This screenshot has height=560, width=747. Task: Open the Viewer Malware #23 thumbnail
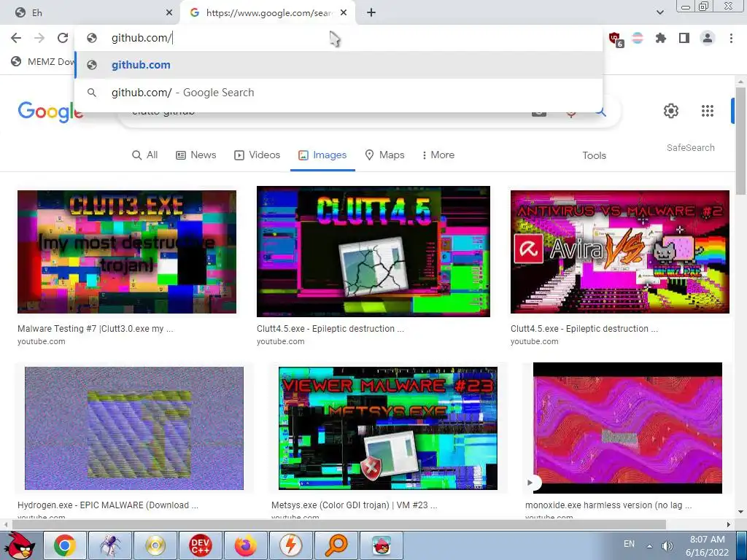point(388,428)
